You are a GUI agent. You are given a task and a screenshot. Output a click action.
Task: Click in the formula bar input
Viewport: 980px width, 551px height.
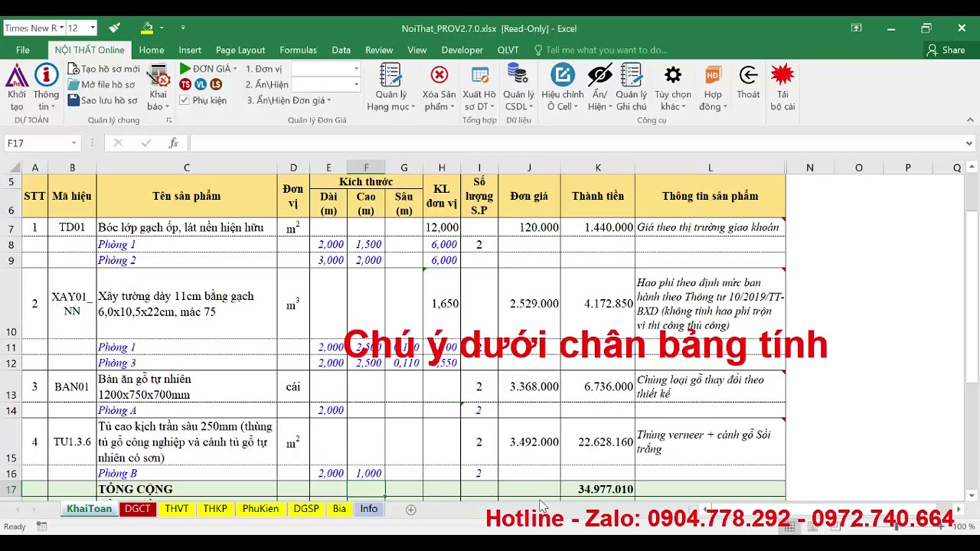[x=576, y=143]
